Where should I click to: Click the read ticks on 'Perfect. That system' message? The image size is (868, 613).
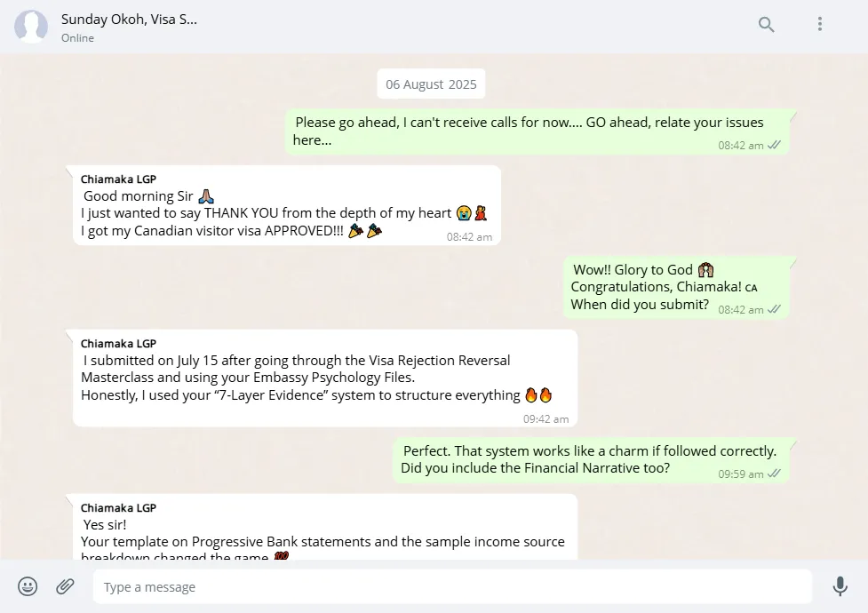click(x=775, y=474)
